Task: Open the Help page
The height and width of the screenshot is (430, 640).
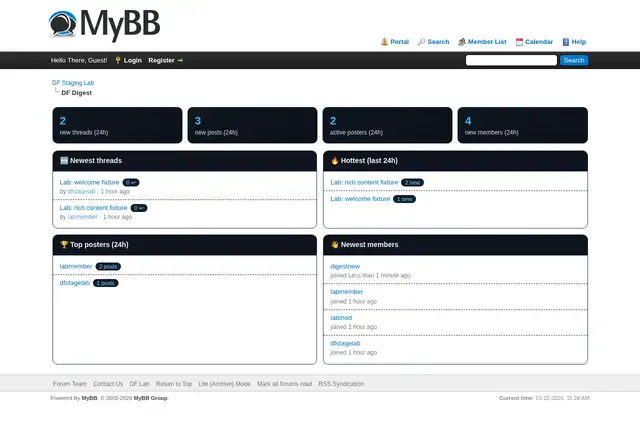Action: pos(579,42)
